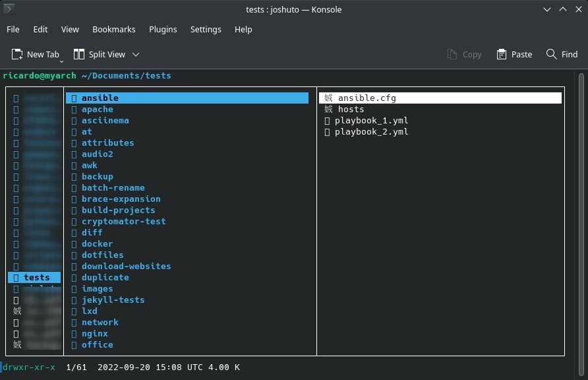Close the Konsole window
Image resolution: width=588 pixels, height=380 pixels.
579,9
